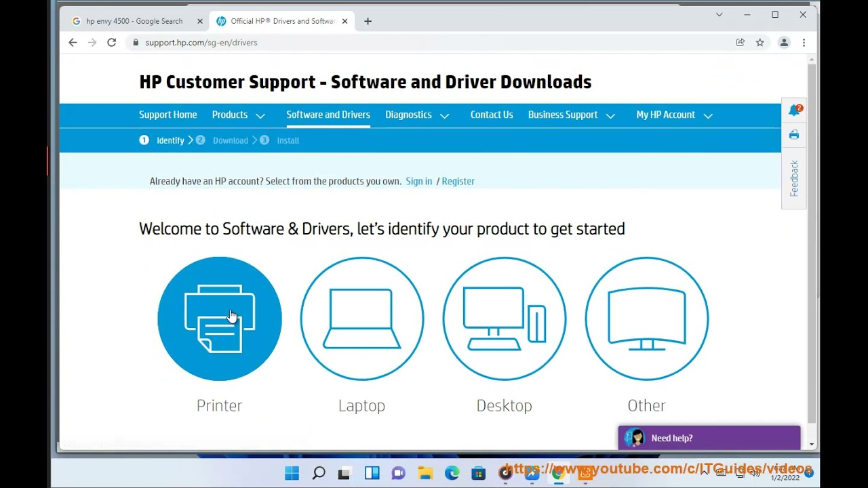Open Chrome's three-dot menu
The image size is (868, 488).
click(x=804, y=42)
